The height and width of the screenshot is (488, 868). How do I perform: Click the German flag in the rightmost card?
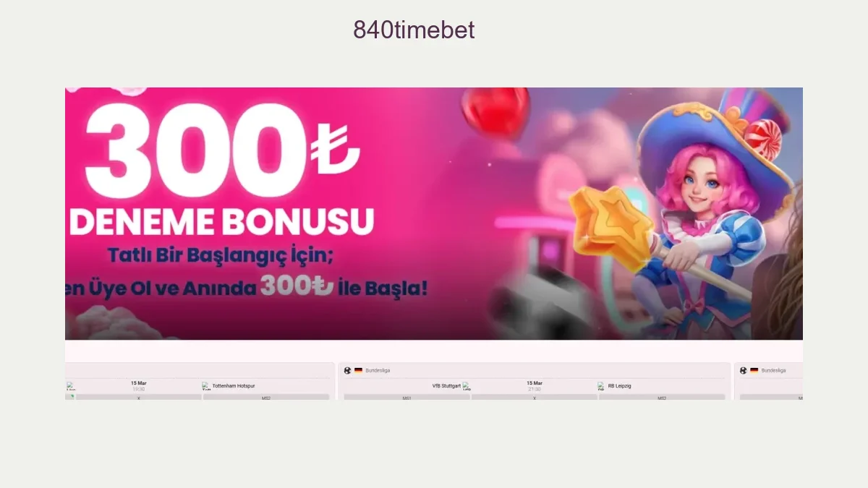pyautogui.click(x=754, y=370)
